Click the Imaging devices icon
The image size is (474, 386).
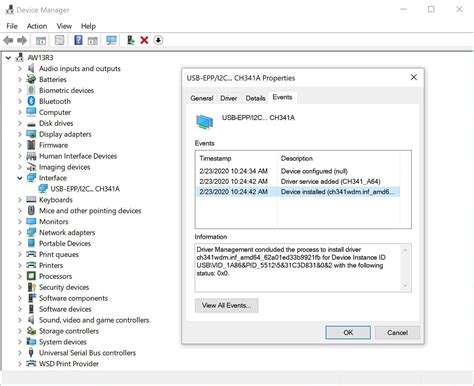(x=31, y=167)
